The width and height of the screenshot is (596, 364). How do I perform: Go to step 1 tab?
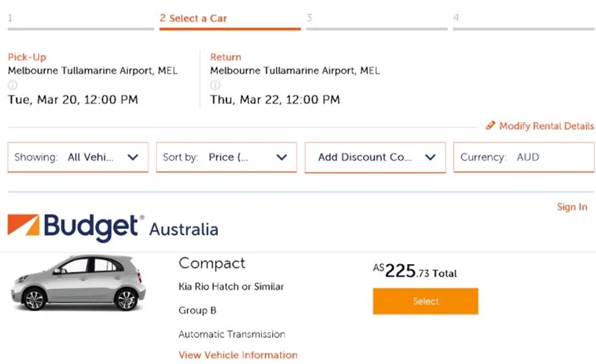click(x=81, y=20)
